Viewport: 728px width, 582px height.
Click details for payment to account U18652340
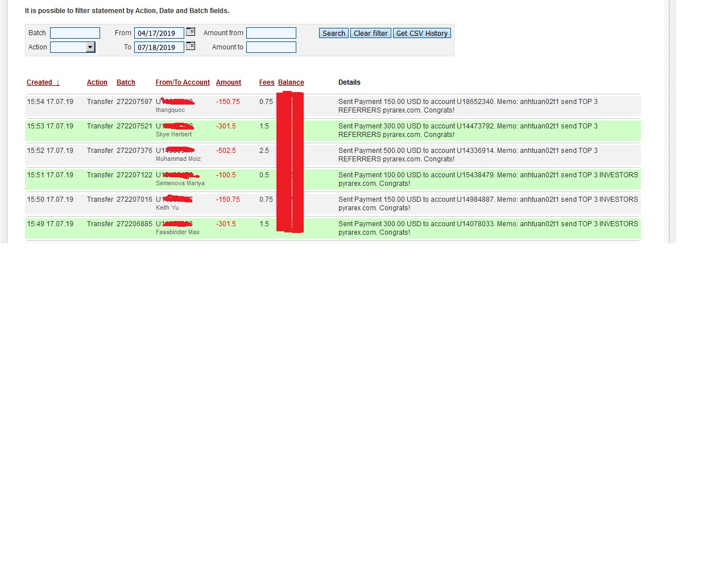click(468, 106)
